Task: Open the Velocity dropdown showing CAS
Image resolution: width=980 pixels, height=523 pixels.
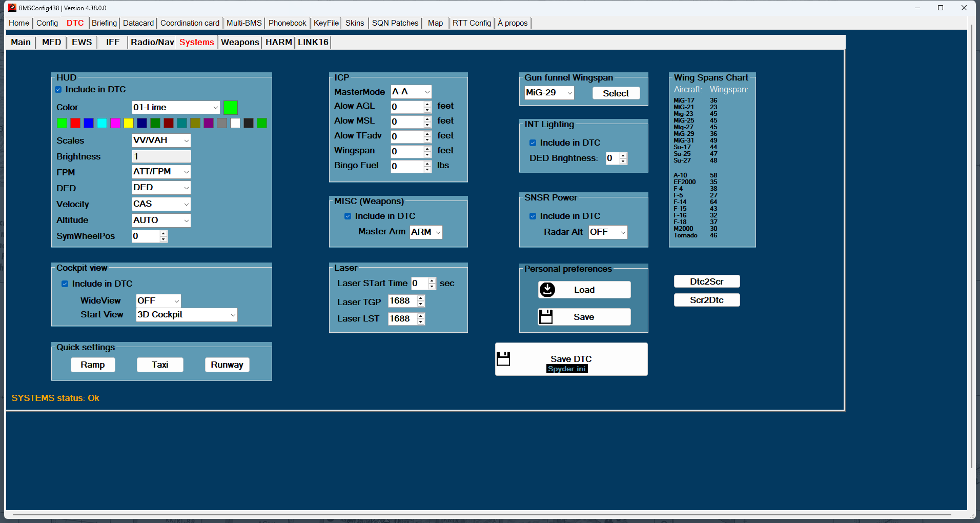Action: [x=161, y=204]
